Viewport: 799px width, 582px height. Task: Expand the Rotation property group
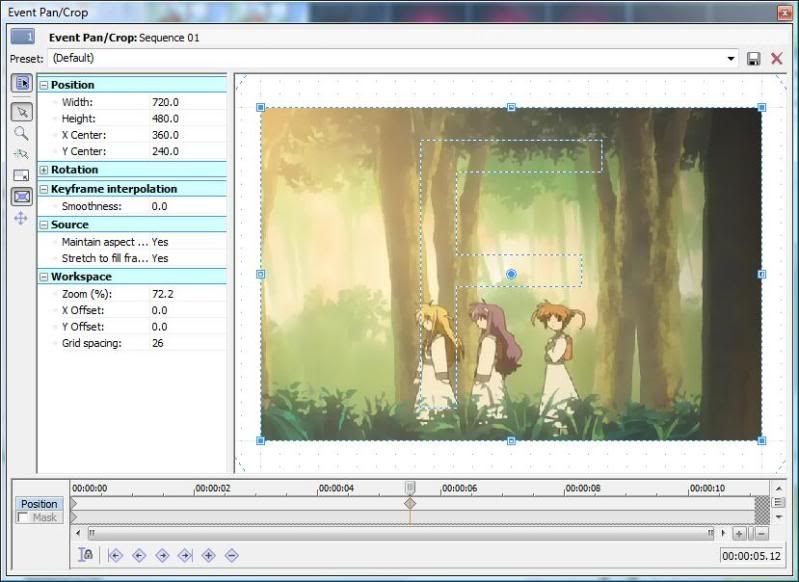tap(44, 170)
